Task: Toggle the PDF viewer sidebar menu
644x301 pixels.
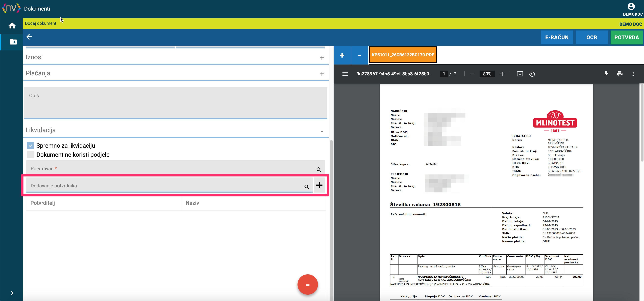Action: pos(345,74)
